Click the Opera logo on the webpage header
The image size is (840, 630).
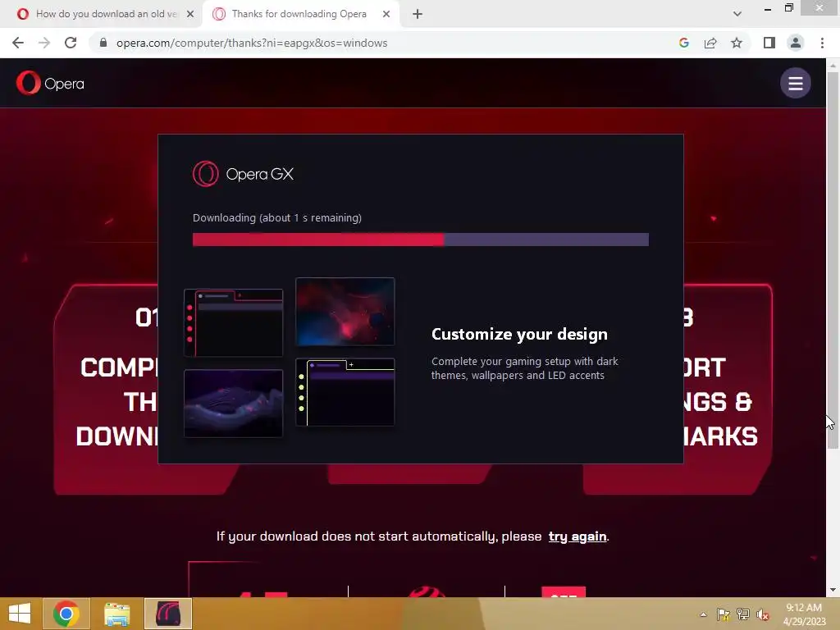[50, 83]
